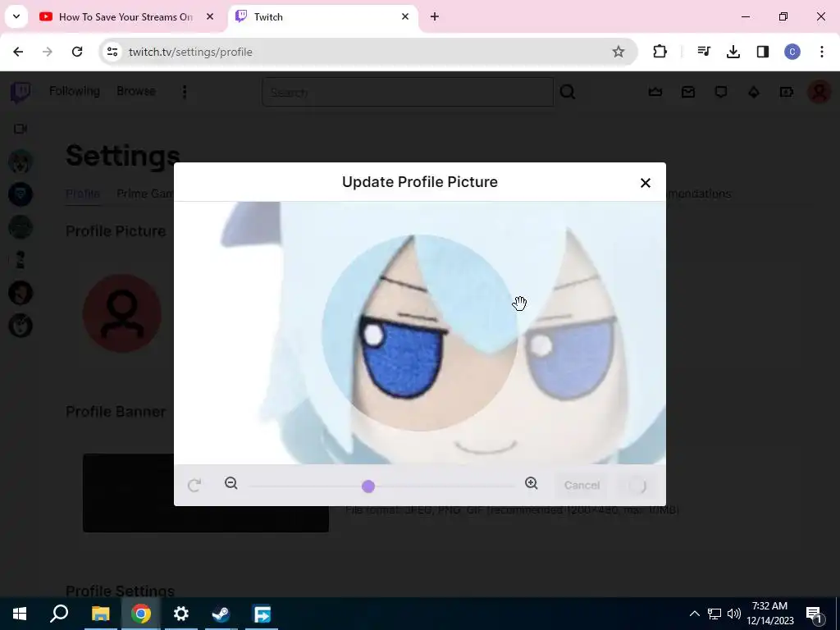Click the purple zoom slider handle
Viewport: 840px width, 630px height.
[x=368, y=486]
